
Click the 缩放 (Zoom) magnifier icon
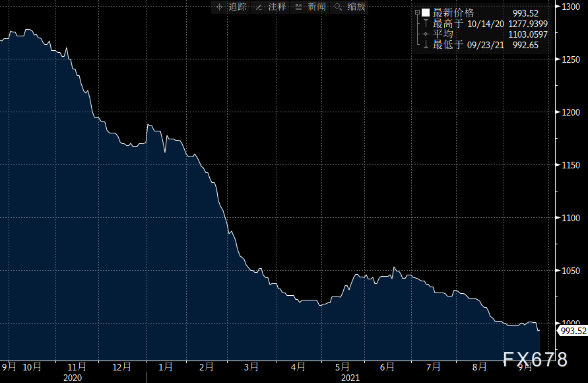(x=339, y=7)
